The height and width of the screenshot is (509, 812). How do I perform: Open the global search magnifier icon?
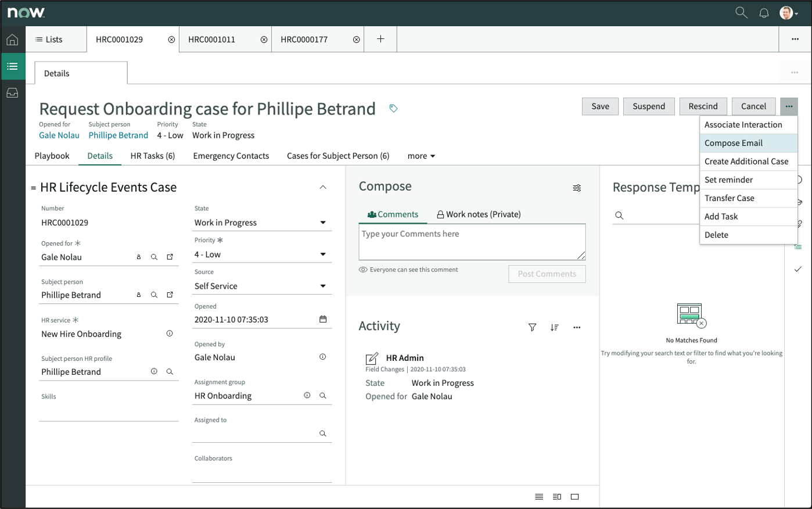point(741,12)
